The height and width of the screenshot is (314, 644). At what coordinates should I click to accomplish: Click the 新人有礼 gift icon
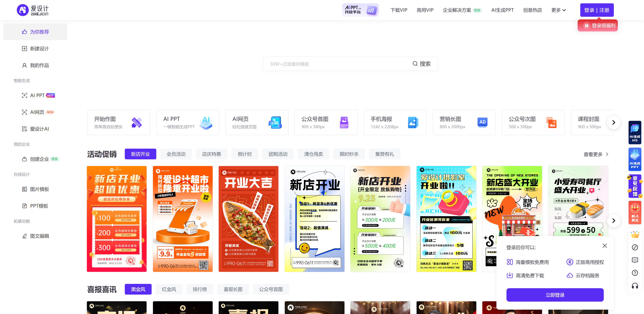click(x=635, y=213)
